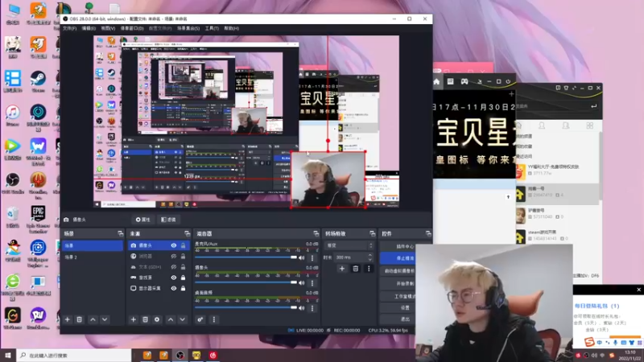The height and width of the screenshot is (362, 644).
Task: Move the scene down with the arrow
Action: 105,319
